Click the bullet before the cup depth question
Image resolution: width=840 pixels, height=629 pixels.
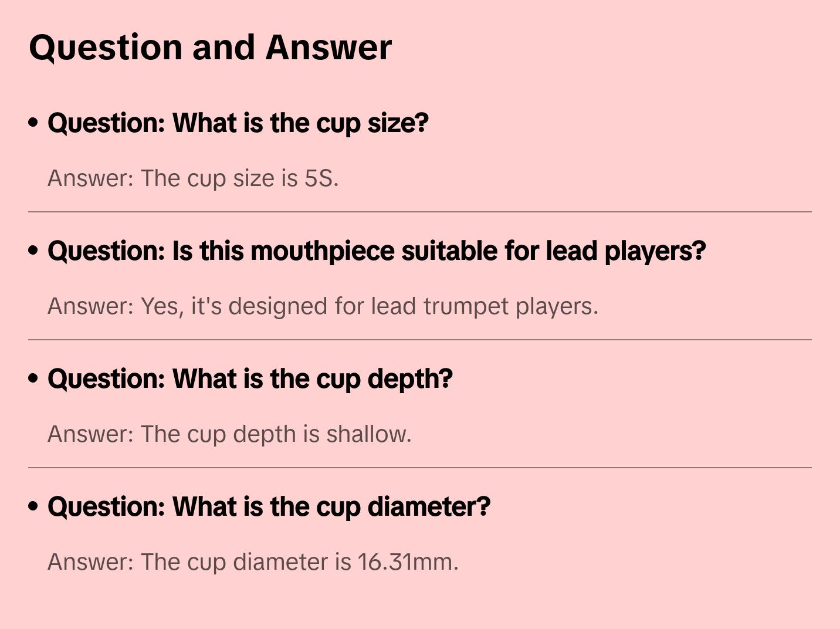pyautogui.click(x=33, y=379)
